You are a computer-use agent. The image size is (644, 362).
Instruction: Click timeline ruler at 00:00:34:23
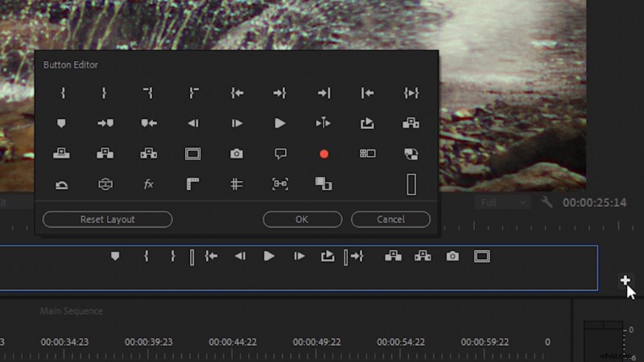pyautogui.click(x=64, y=342)
